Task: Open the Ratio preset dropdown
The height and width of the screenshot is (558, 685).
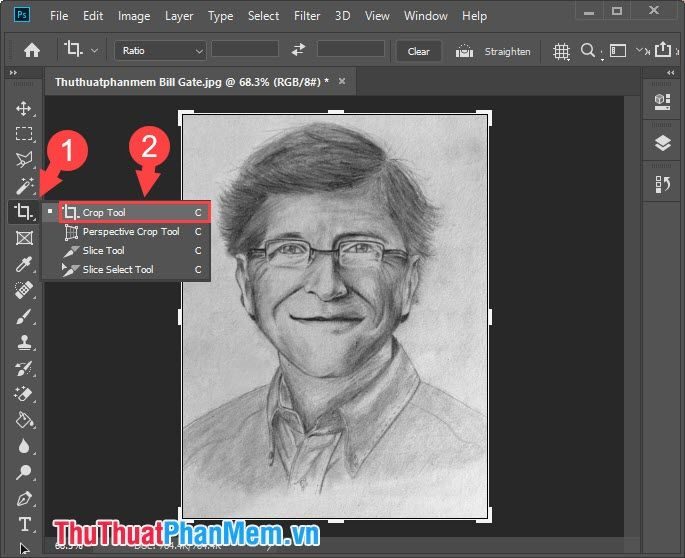Action: pyautogui.click(x=160, y=51)
